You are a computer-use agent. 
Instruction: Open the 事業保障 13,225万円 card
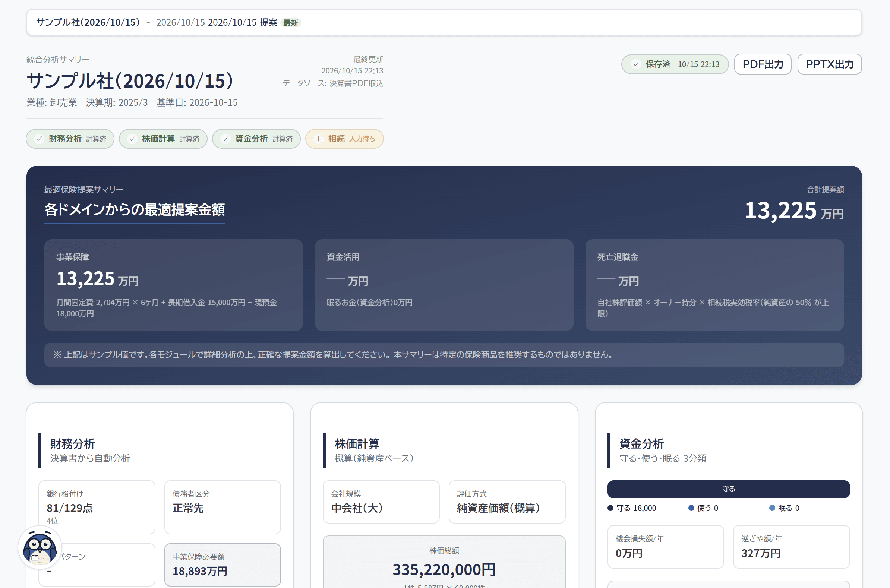tap(174, 285)
